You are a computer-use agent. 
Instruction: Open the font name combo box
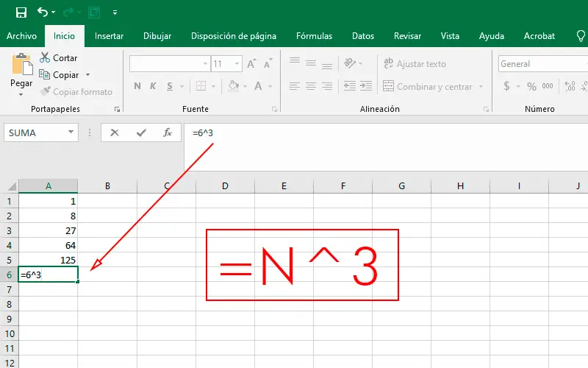(x=170, y=64)
